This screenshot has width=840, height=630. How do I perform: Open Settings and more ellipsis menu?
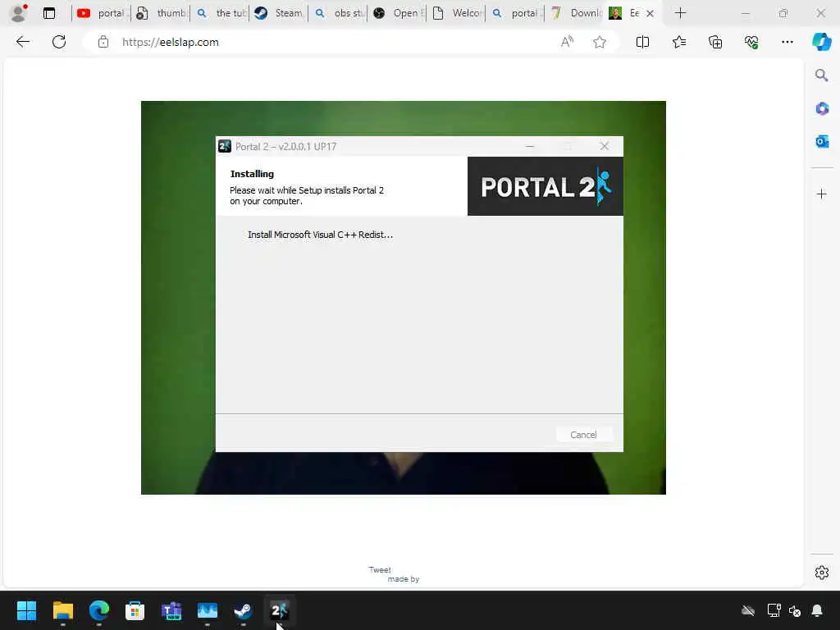(x=787, y=42)
